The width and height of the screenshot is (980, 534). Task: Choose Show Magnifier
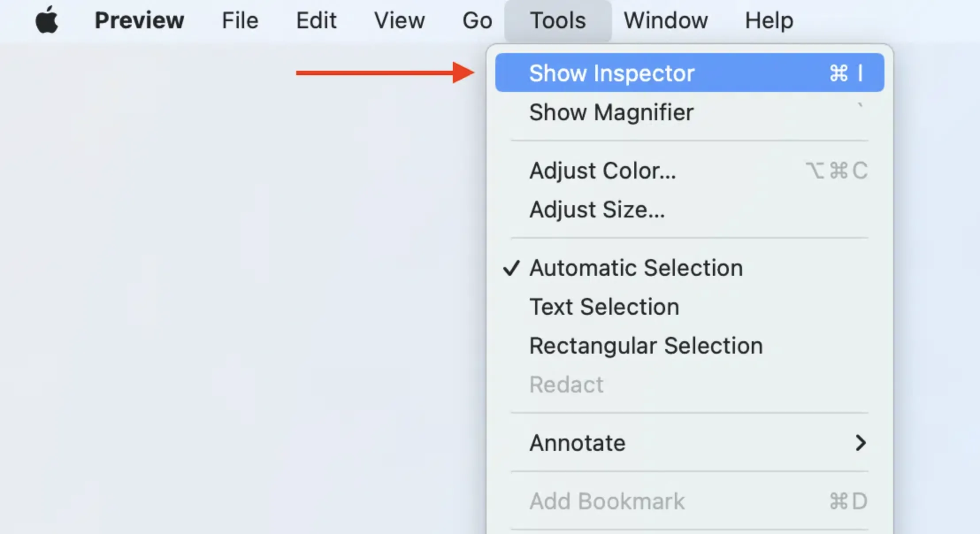click(612, 112)
